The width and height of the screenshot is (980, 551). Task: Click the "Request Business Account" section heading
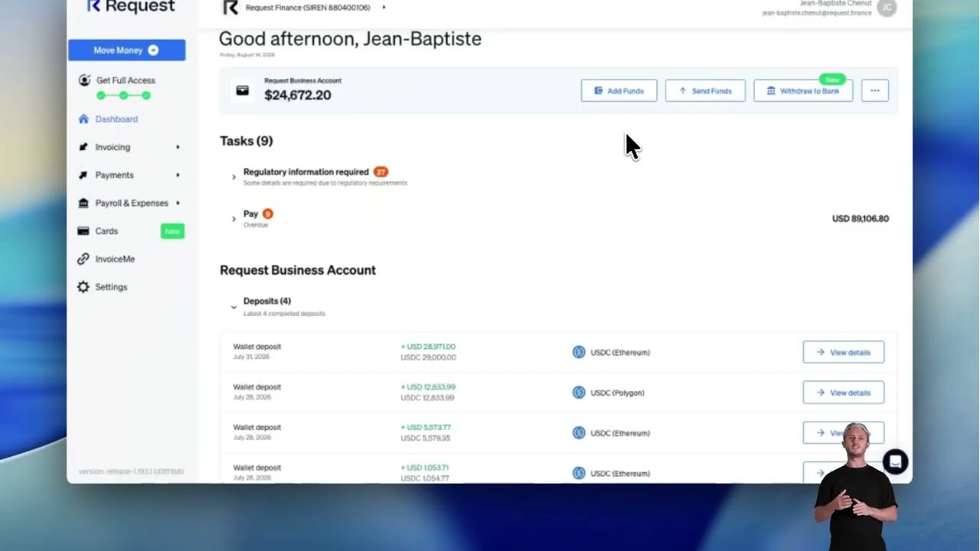(x=298, y=270)
